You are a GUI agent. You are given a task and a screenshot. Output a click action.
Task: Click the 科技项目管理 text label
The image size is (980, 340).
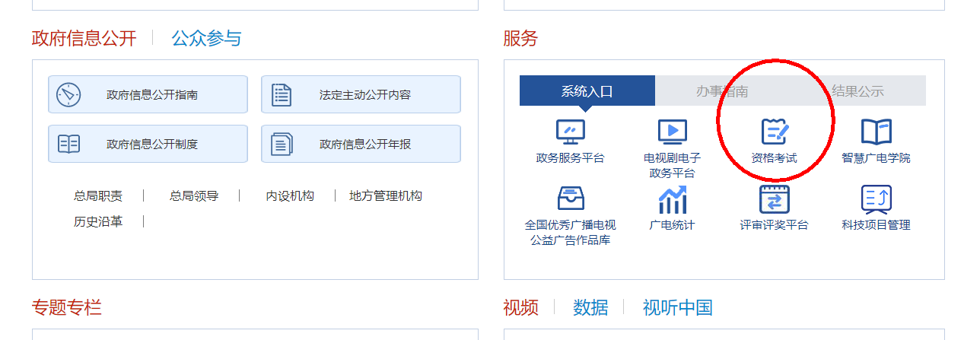[876, 225]
